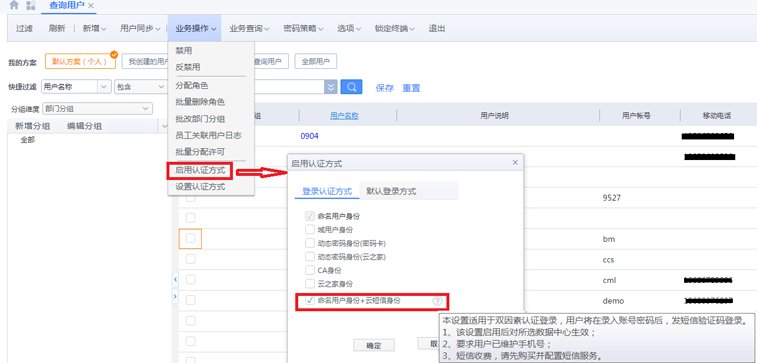Switch to 默认登录方式 tab
The height and width of the screenshot is (363, 757).
391,191
